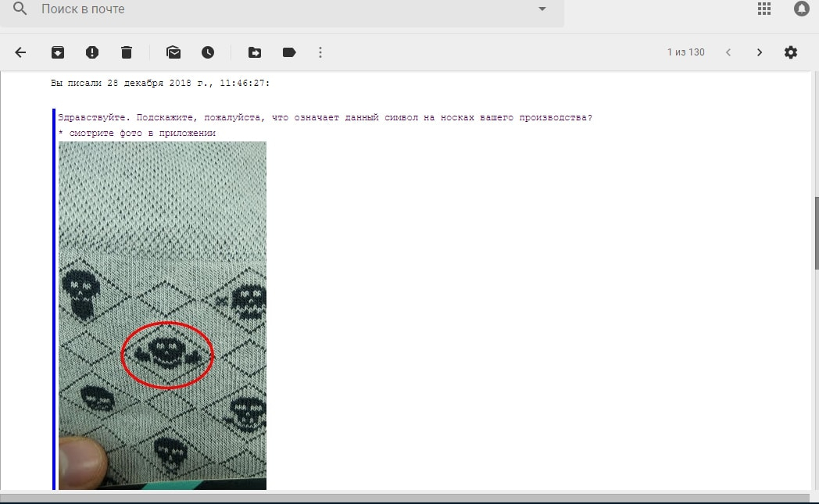Mark the email as unread
The width and height of the screenshot is (819, 504).
pos(173,52)
